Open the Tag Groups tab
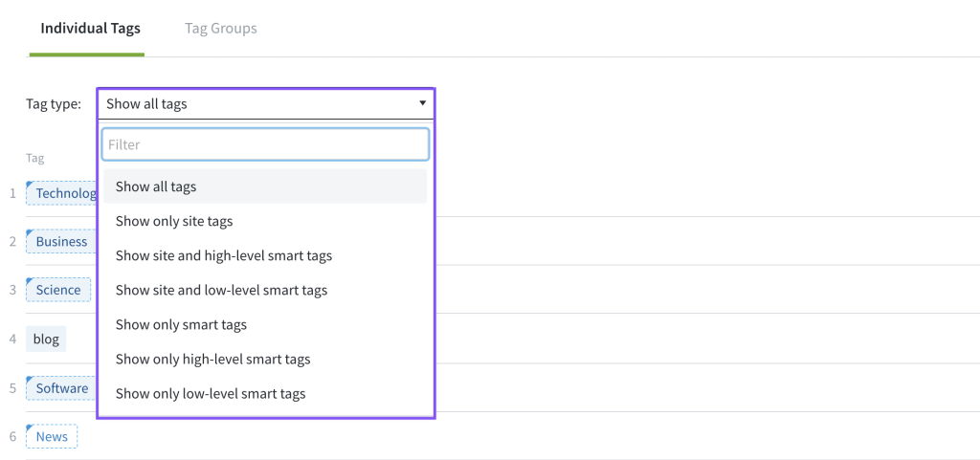Viewport: 980px width, 460px height. (220, 29)
